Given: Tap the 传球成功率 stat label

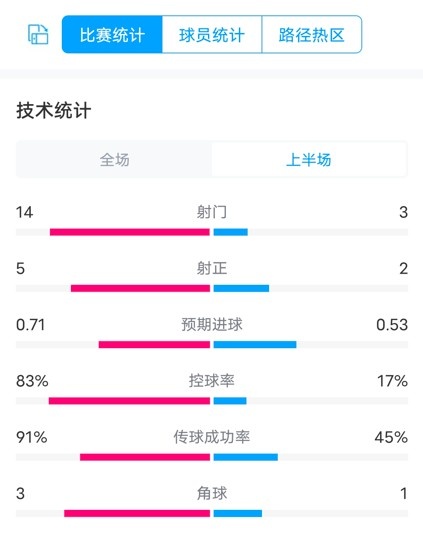Looking at the screenshot, I should click(212, 437).
